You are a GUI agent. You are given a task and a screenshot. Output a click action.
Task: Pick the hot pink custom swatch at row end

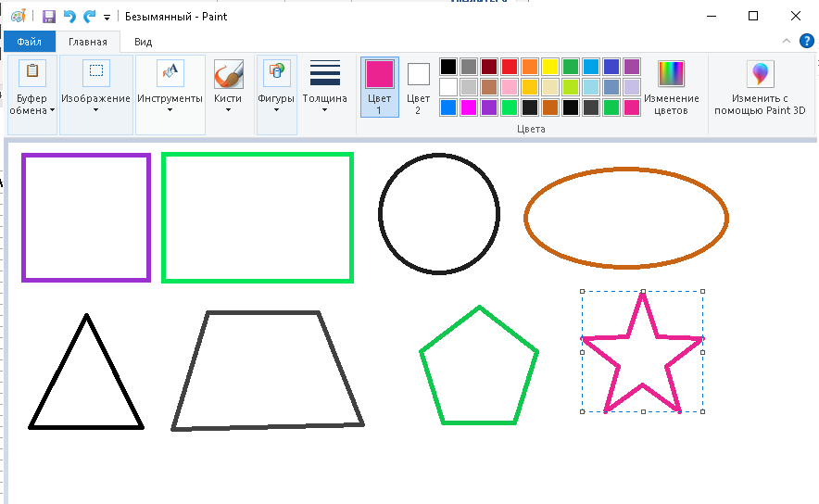[632, 107]
